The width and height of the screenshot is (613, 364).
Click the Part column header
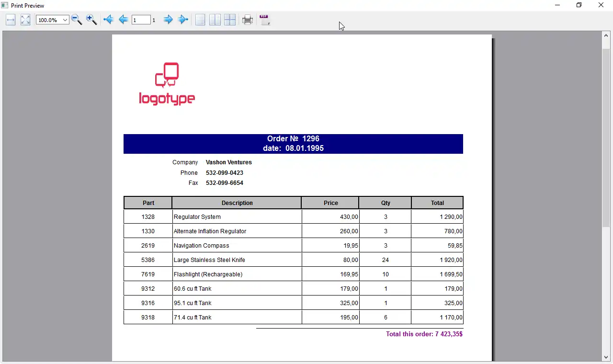pyautogui.click(x=148, y=203)
